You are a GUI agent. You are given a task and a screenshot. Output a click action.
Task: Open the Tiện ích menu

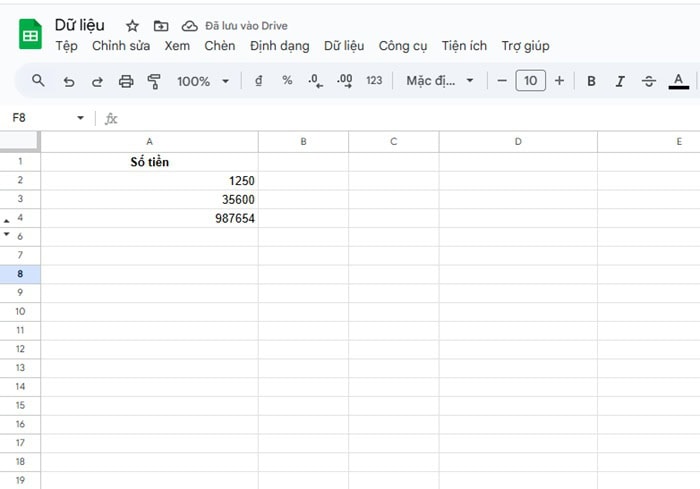coord(464,46)
